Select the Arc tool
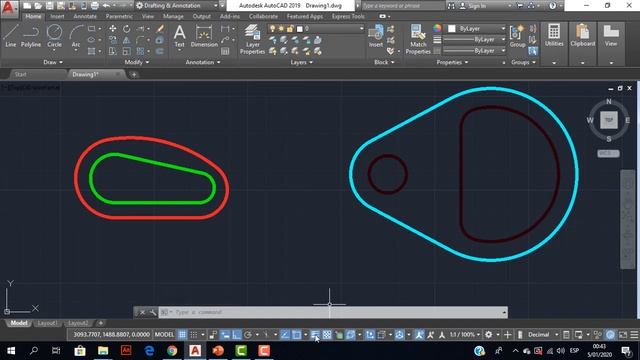This screenshot has width=640, height=360. (x=76, y=36)
